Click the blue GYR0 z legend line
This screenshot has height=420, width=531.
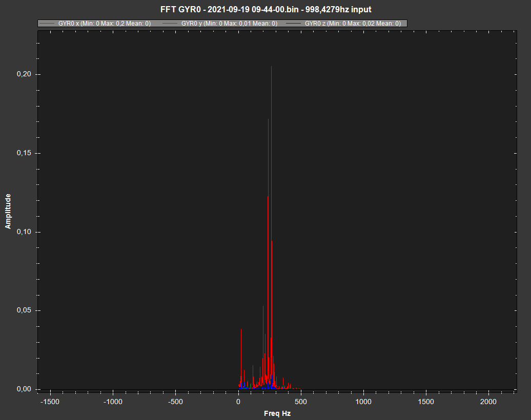click(x=293, y=24)
